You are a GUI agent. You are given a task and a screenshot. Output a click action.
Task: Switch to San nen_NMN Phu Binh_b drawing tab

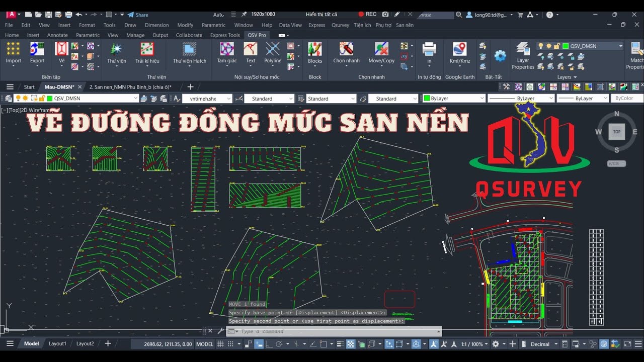[x=130, y=87]
